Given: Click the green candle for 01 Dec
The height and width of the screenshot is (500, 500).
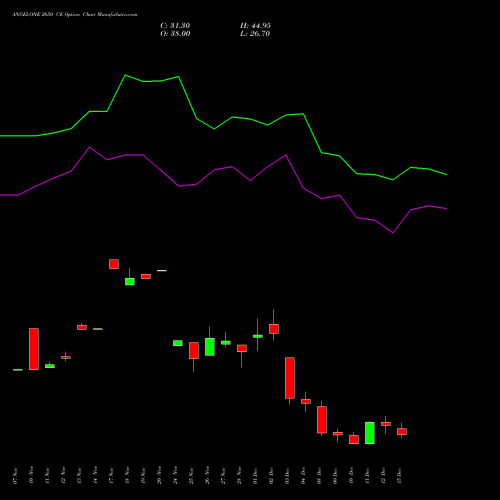Looking at the screenshot, I should tap(258, 336).
